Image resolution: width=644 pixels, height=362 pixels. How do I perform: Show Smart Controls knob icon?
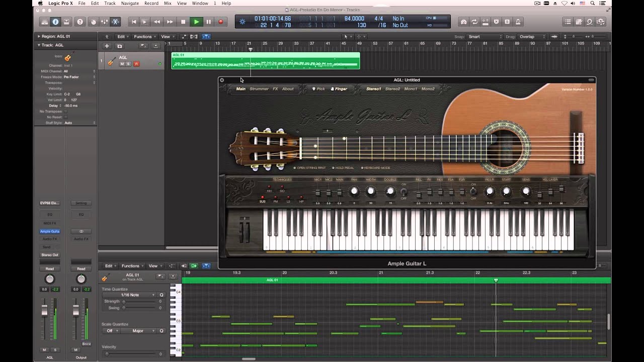pos(93,22)
